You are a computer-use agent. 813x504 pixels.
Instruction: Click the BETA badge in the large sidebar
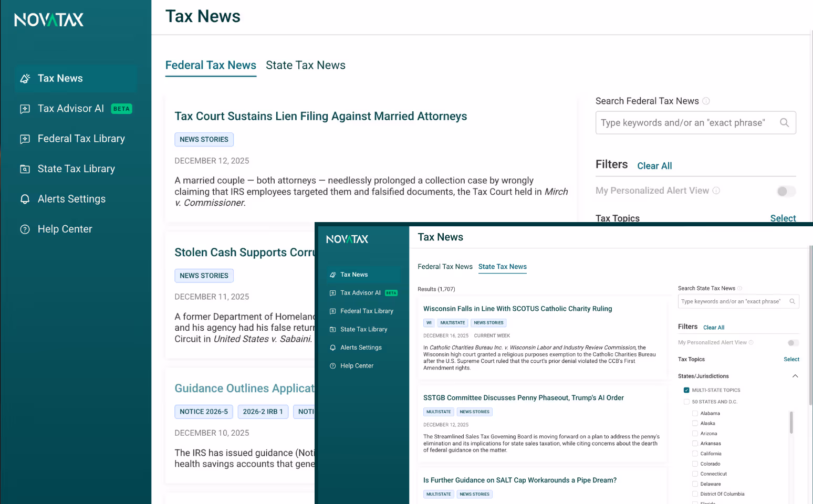[121, 109]
